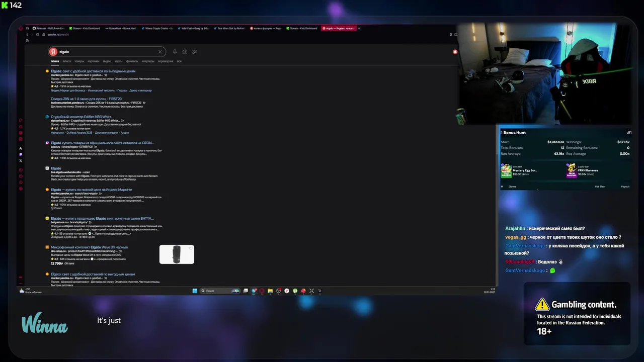Open the plain Elgato webscale.site result
The height and width of the screenshot is (362, 644).
point(56,168)
